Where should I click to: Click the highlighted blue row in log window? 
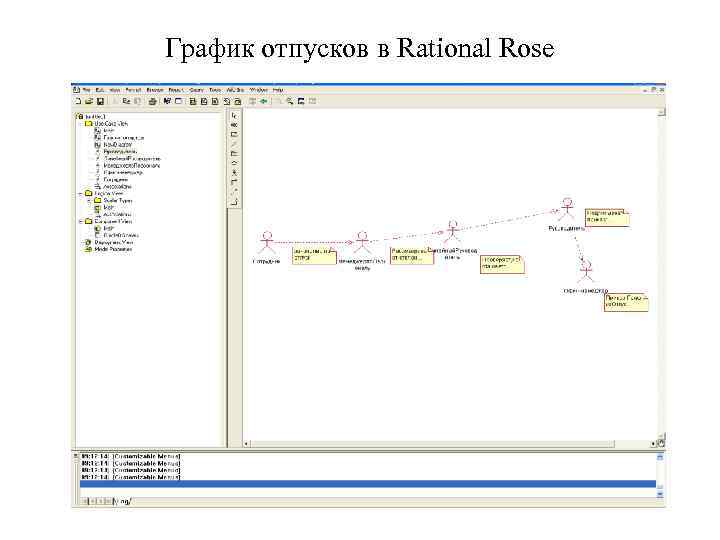coord(368,484)
